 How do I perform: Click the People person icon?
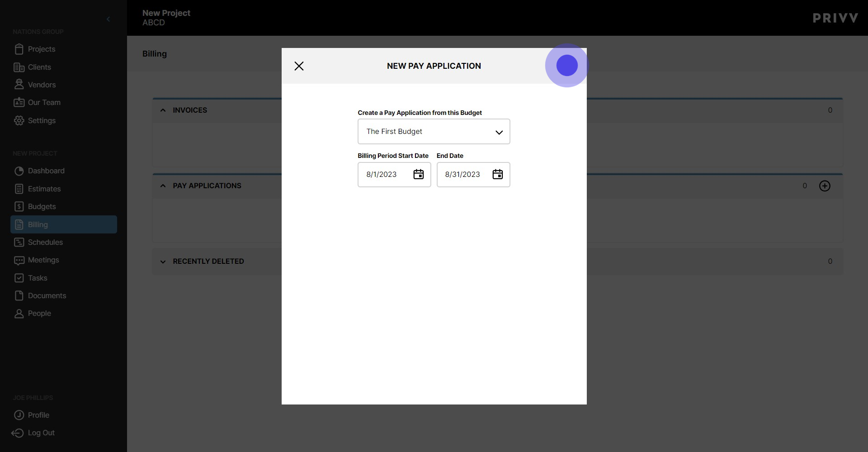(19, 314)
